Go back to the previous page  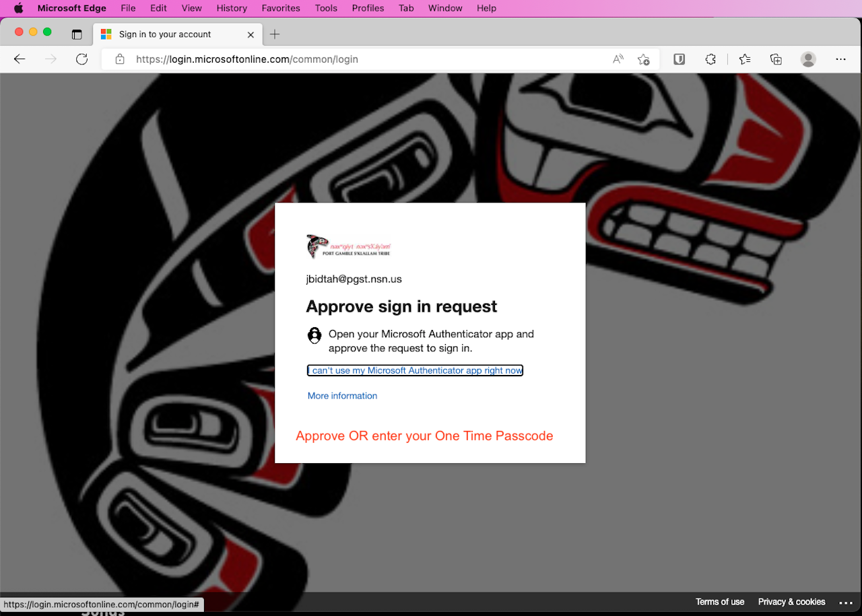pyautogui.click(x=20, y=59)
